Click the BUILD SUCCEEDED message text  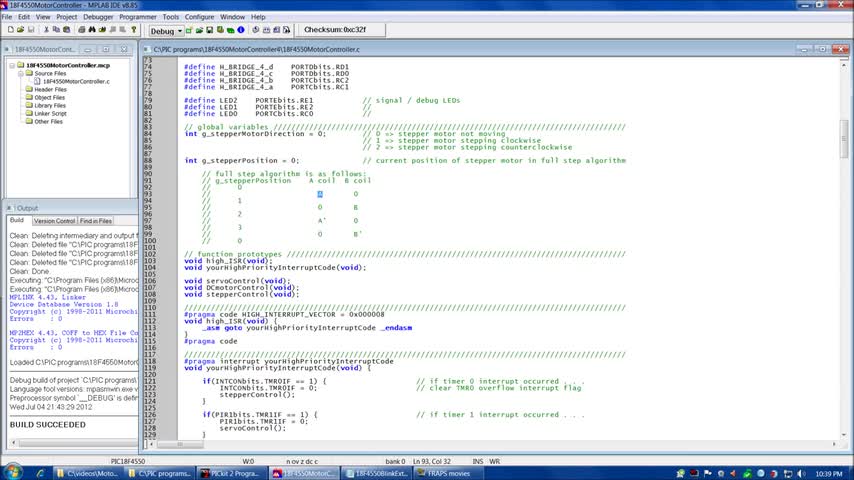coord(47,424)
